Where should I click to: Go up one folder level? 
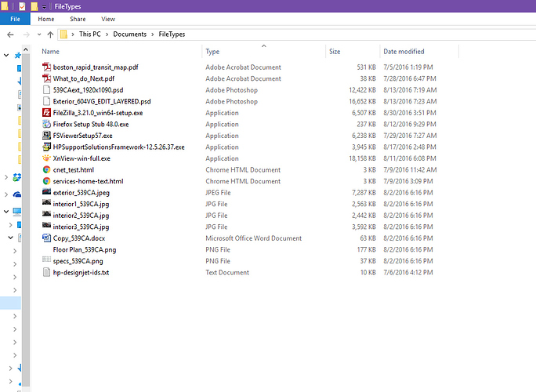(x=51, y=34)
